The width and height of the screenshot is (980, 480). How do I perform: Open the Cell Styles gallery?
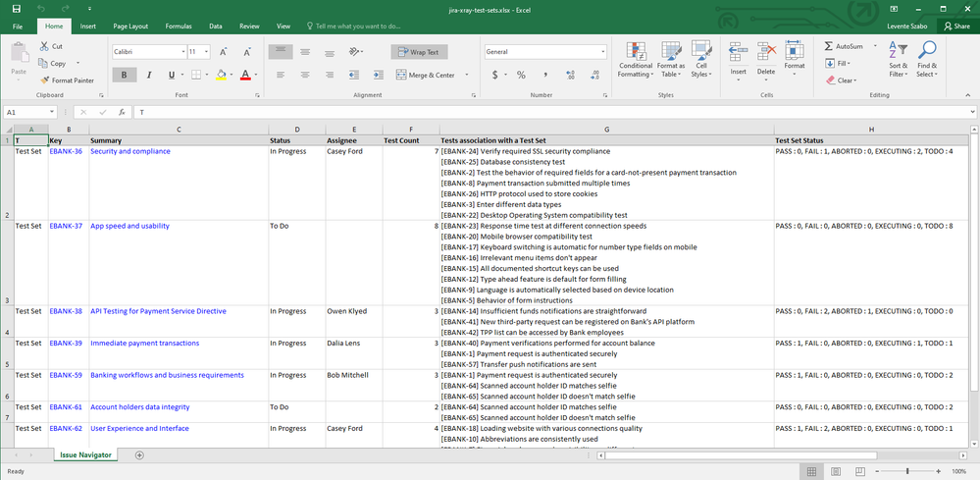[x=701, y=61]
